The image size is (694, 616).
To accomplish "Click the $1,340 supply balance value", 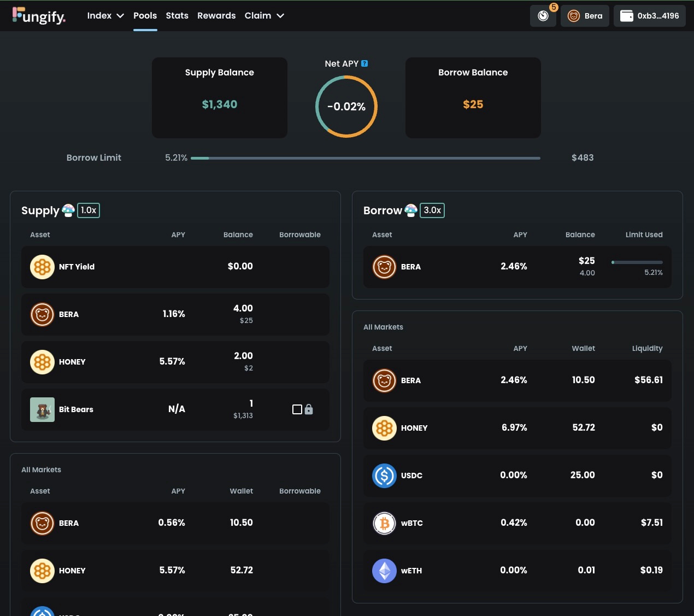I will click(x=220, y=104).
